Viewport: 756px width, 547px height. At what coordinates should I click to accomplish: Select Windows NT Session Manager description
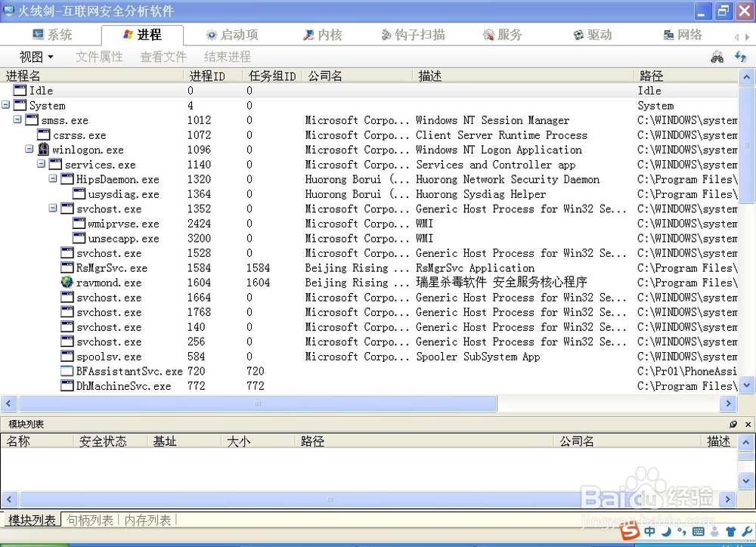point(492,120)
